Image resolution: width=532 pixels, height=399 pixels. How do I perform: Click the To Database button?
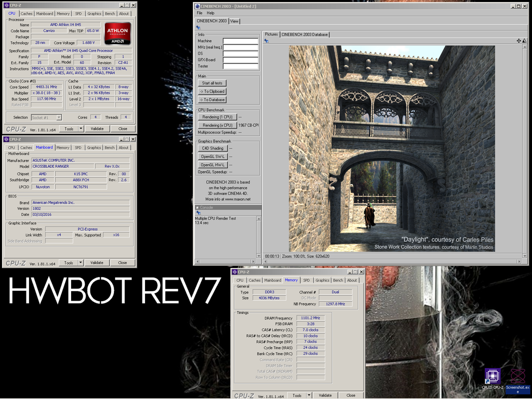pyautogui.click(x=212, y=100)
